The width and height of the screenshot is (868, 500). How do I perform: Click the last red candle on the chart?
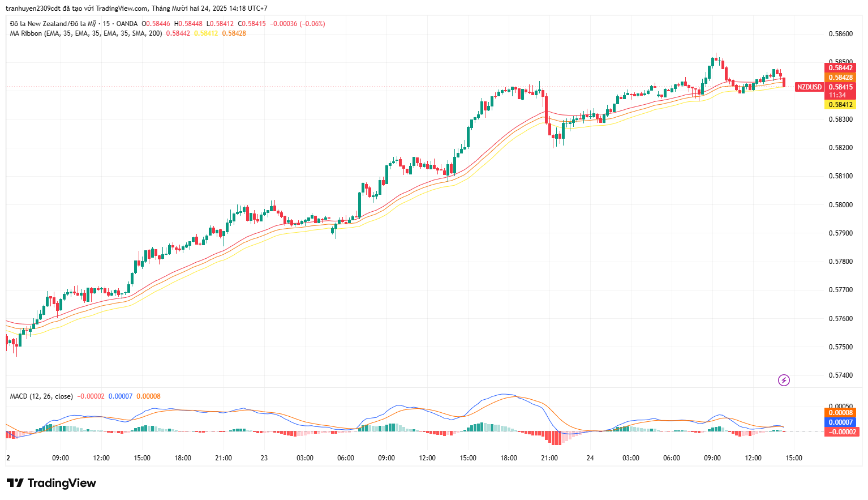click(784, 82)
